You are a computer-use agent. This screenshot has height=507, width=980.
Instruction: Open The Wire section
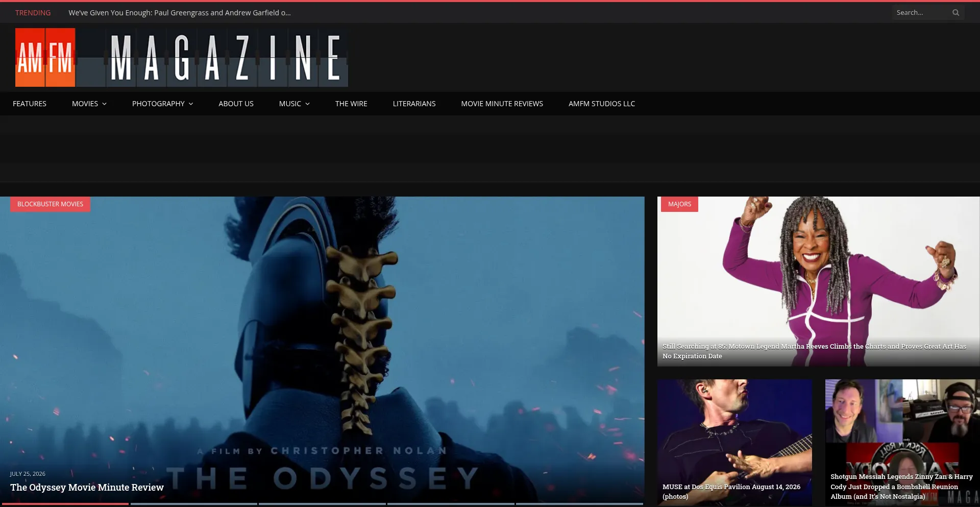(x=351, y=104)
